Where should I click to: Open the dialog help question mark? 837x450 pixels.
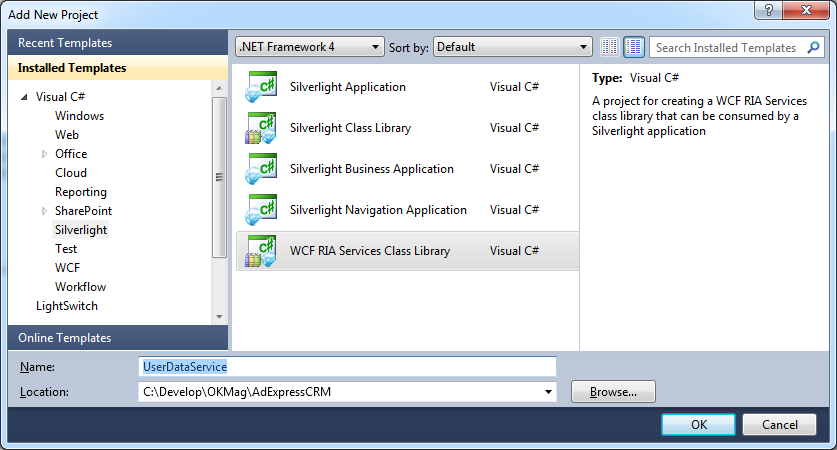click(769, 10)
